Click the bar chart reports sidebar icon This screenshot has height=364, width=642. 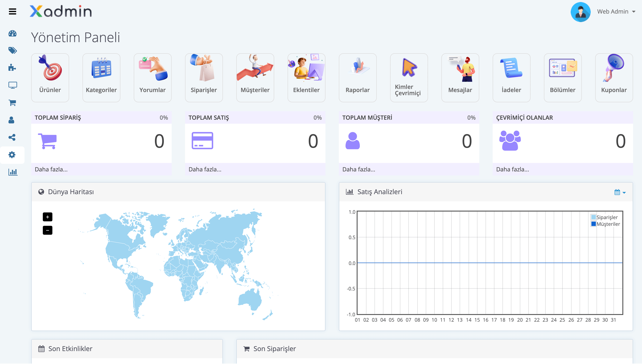12,172
